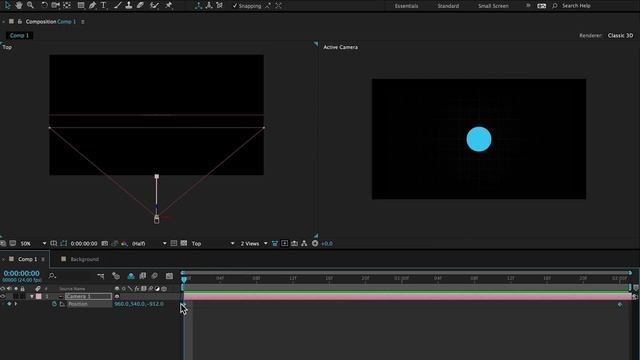
Task: Click the Top view label
Action: (7, 47)
